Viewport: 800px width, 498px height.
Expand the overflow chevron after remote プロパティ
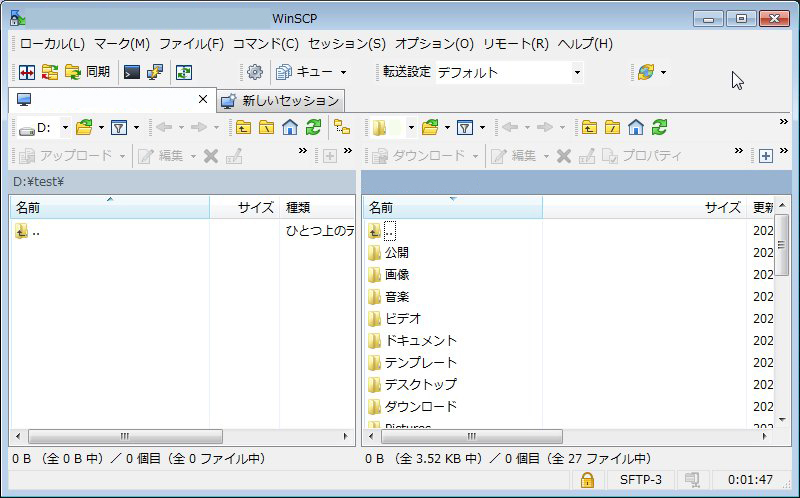(x=739, y=151)
